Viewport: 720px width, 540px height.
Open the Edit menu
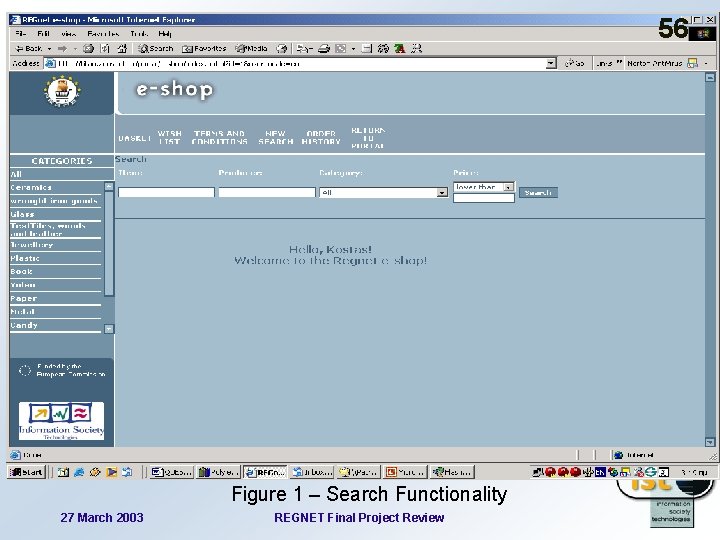tap(43, 34)
